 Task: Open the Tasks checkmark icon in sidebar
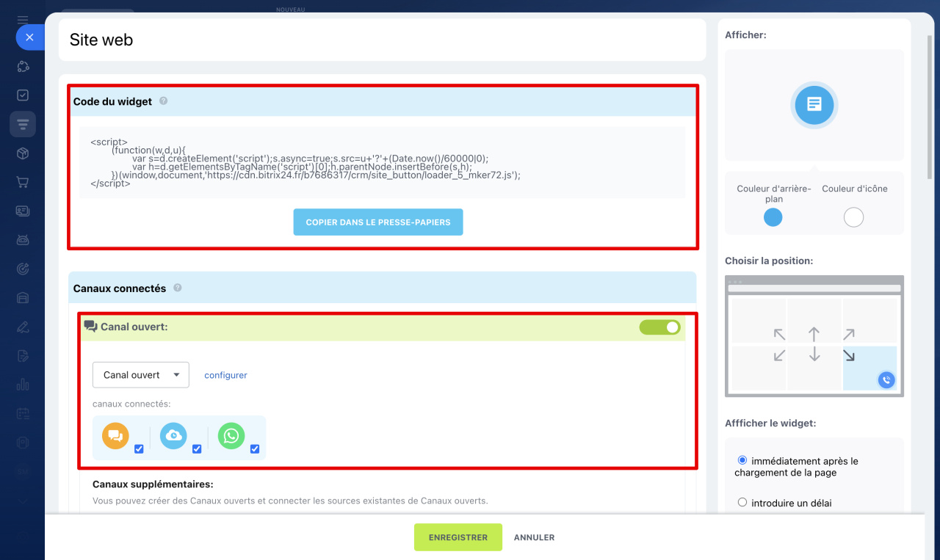point(23,95)
